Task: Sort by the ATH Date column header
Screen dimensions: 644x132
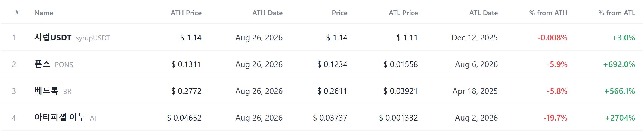Action: pyautogui.click(x=267, y=13)
